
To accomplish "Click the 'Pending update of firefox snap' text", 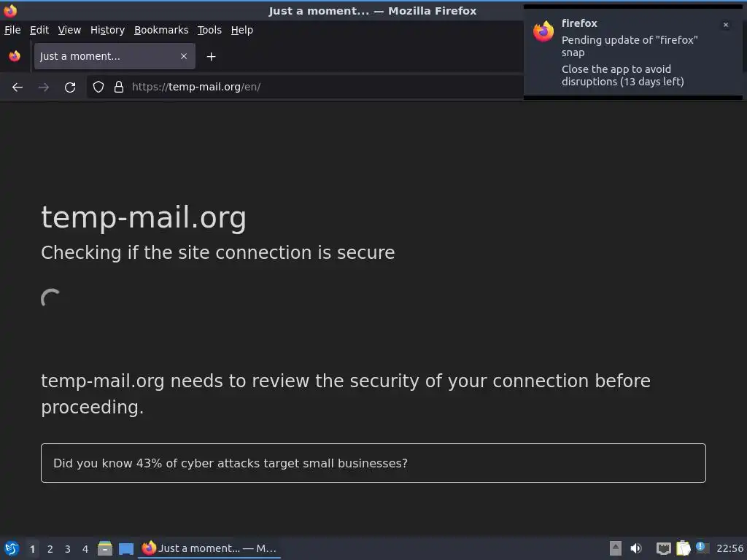I will [x=630, y=46].
